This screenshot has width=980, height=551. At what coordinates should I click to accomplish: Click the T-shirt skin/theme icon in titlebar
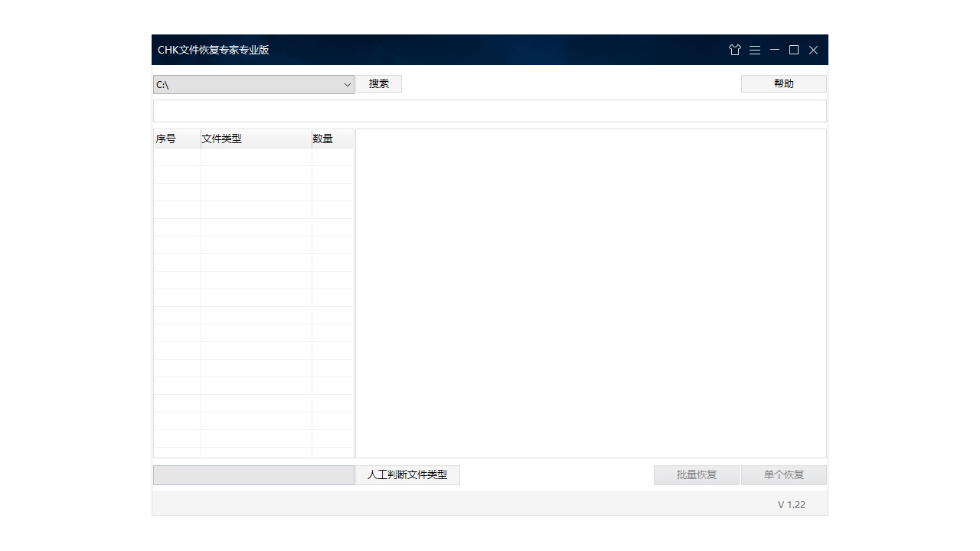click(735, 50)
